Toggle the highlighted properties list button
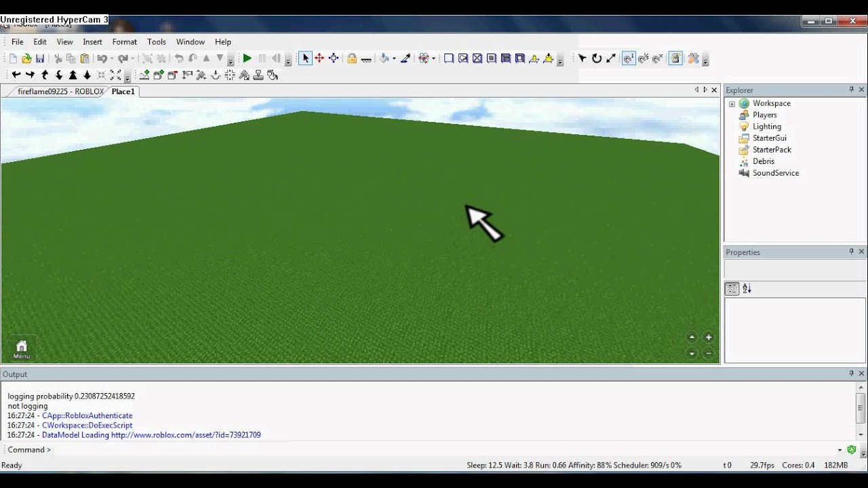Viewport: 868px width, 488px height. tap(675, 58)
